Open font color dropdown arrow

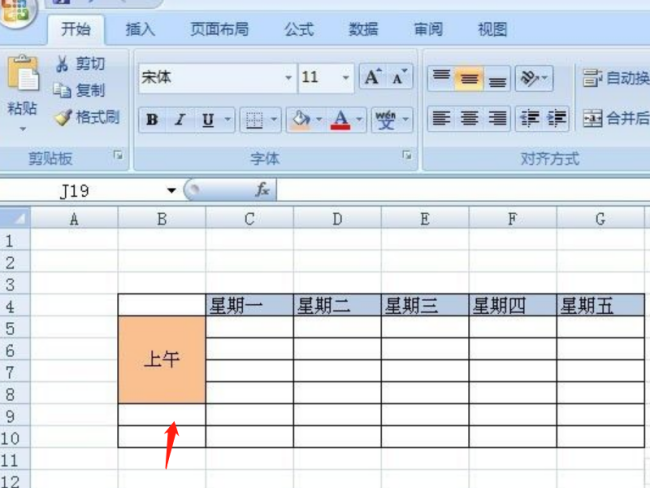click(359, 120)
